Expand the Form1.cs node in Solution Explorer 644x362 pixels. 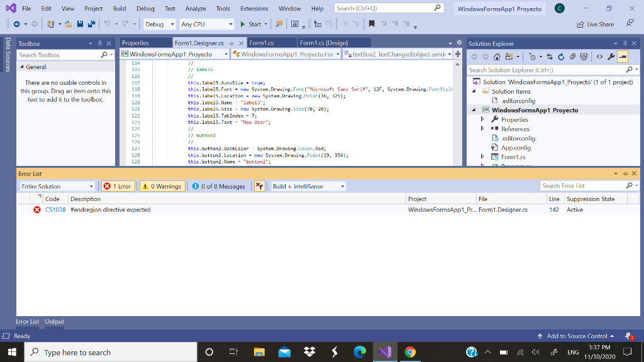(482, 156)
